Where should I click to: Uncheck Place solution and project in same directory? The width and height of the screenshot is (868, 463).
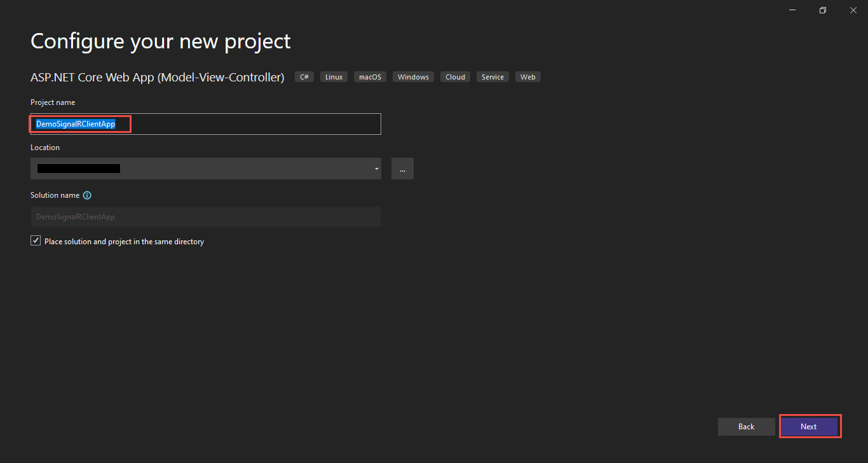[x=36, y=242]
